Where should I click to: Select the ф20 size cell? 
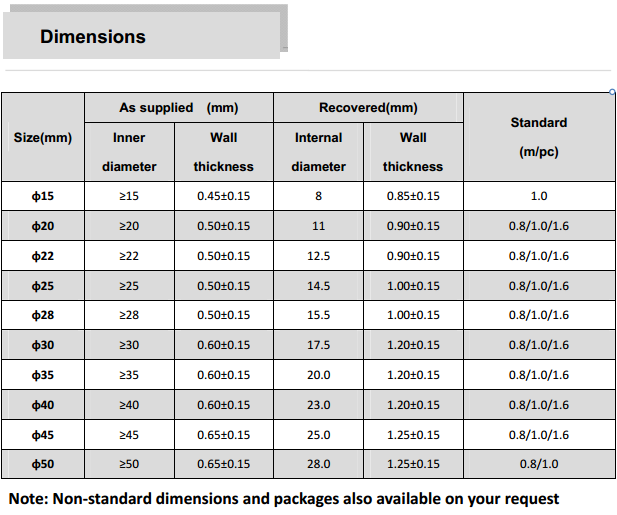pos(43,226)
